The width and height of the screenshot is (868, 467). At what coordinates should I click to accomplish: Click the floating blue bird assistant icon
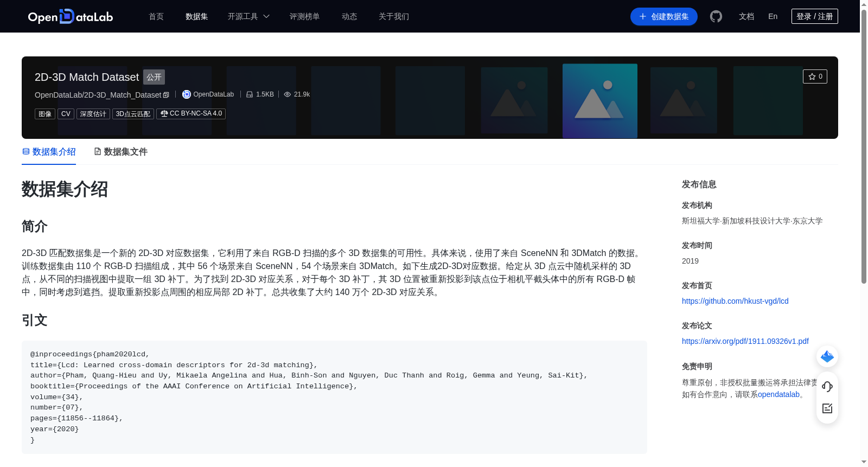pos(827,356)
